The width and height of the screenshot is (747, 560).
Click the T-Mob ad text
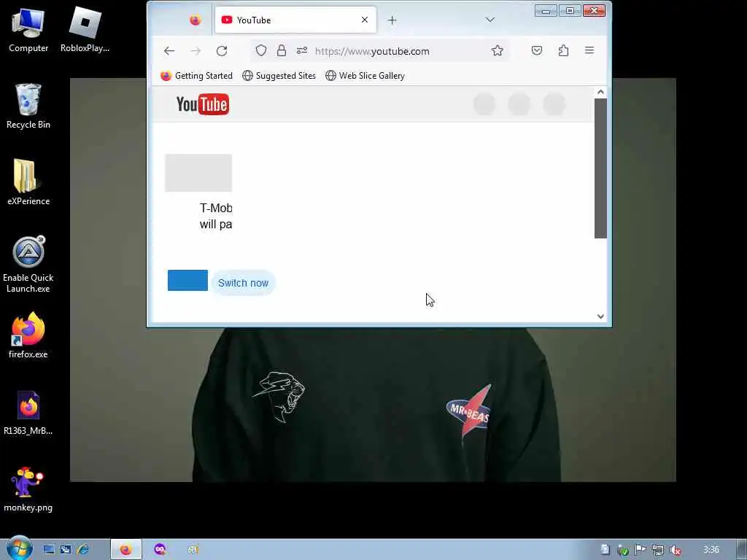[x=216, y=216]
